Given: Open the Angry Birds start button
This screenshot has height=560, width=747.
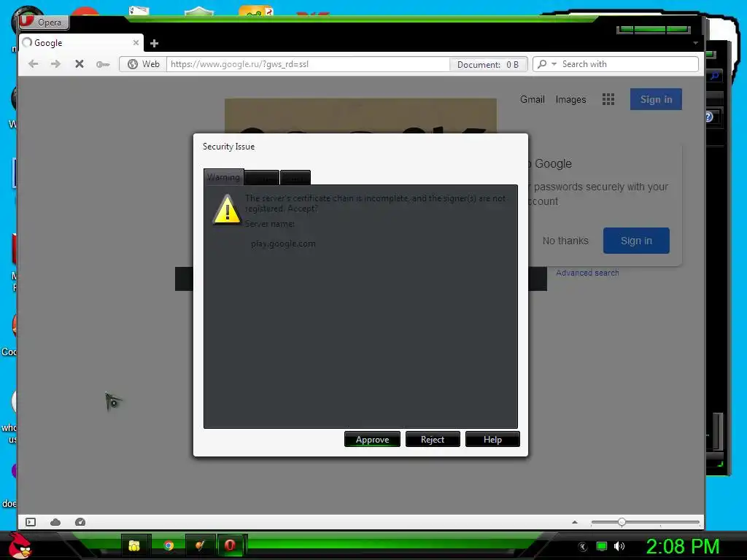Looking at the screenshot, I should tap(20, 545).
